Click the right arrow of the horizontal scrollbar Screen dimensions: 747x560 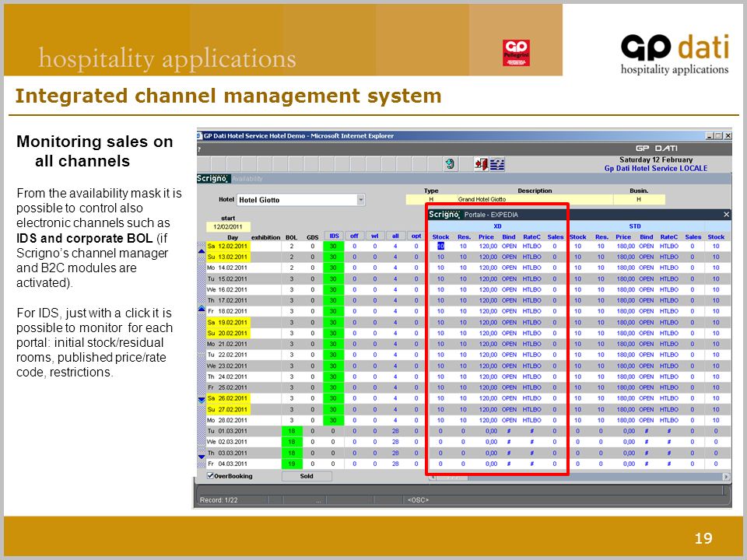726,476
